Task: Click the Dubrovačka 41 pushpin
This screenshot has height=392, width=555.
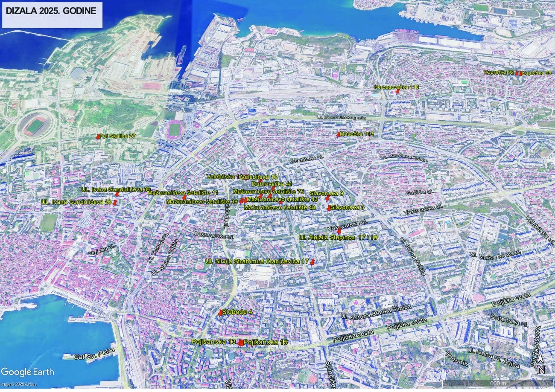Action: point(273,188)
